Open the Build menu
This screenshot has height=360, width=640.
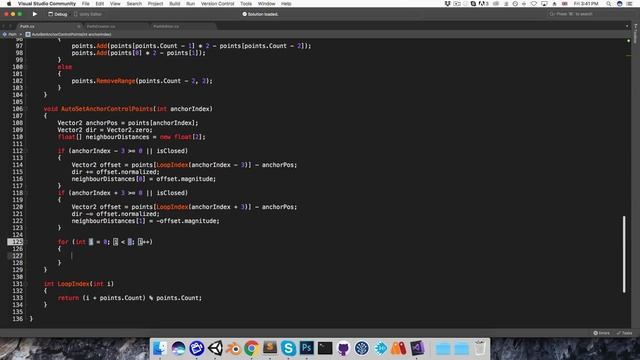tap(175, 4)
